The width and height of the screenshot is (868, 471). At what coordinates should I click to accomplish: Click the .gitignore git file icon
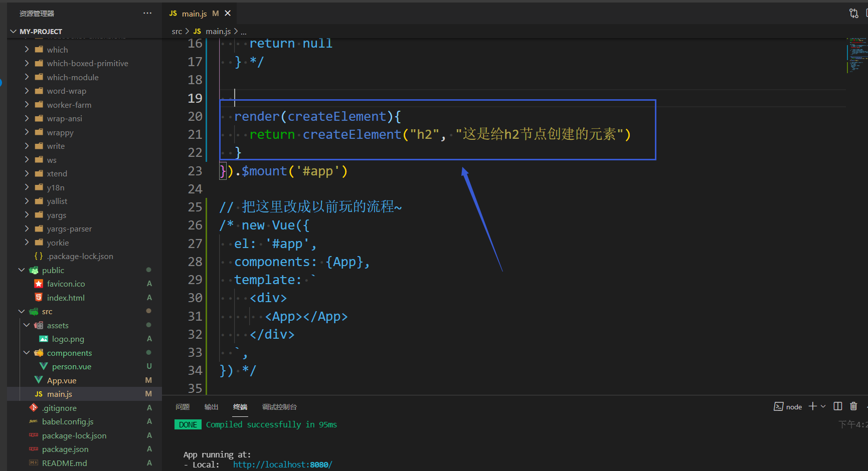pos(34,408)
